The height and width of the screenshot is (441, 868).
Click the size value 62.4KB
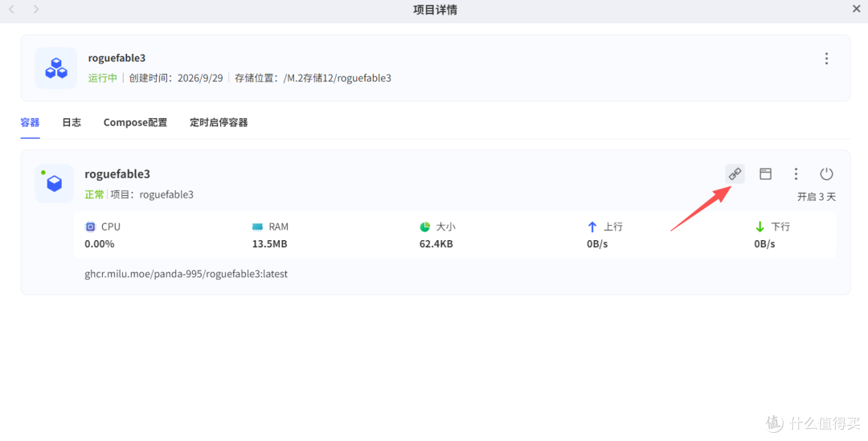[436, 243]
